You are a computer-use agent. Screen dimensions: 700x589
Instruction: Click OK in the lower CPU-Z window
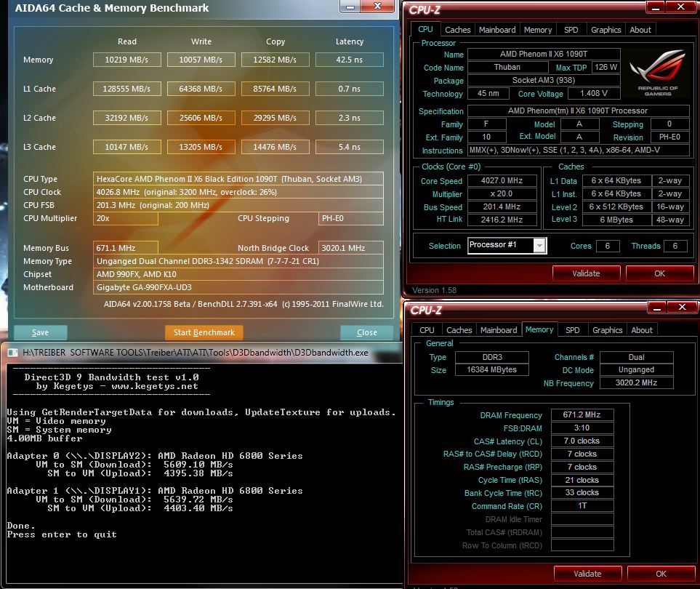click(x=661, y=574)
